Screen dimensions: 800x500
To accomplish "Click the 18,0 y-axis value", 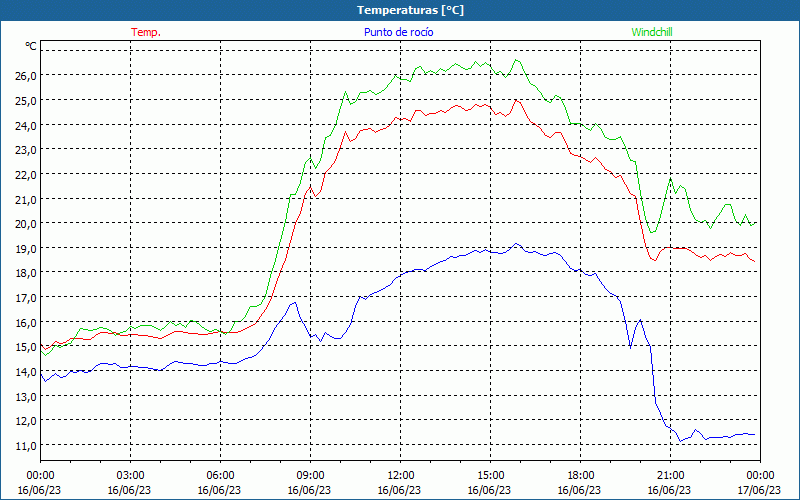I will pyautogui.click(x=26, y=273).
